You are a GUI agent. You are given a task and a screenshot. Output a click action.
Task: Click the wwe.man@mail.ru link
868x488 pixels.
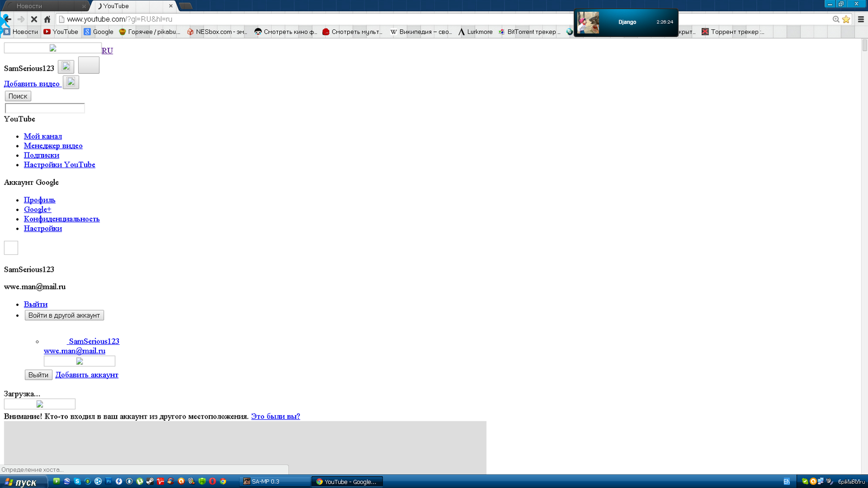pos(75,351)
